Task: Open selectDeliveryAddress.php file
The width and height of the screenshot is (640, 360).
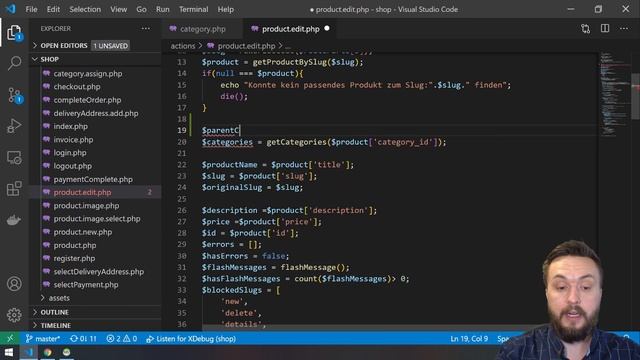Action: click(x=99, y=271)
